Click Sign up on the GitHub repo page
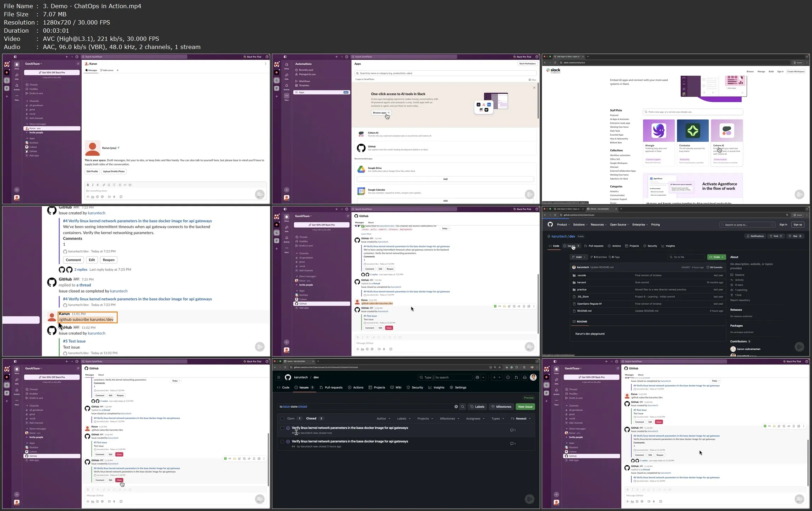The width and height of the screenshot is (812, 511). click(798, 225)
